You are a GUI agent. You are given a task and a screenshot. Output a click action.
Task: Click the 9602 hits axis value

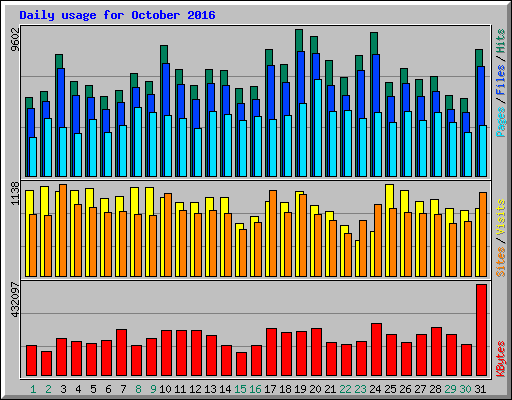pyautogui.click(x=15, y=39)
